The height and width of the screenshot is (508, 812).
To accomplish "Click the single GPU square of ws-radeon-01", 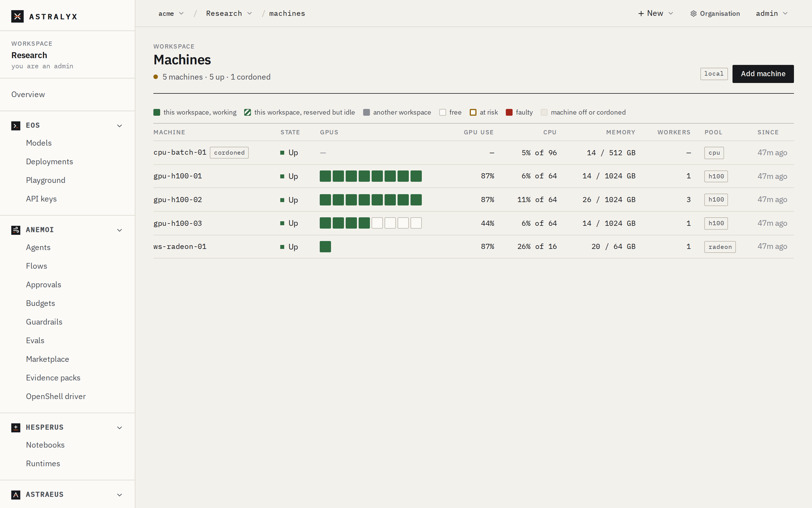I will [x=325, y=247].
